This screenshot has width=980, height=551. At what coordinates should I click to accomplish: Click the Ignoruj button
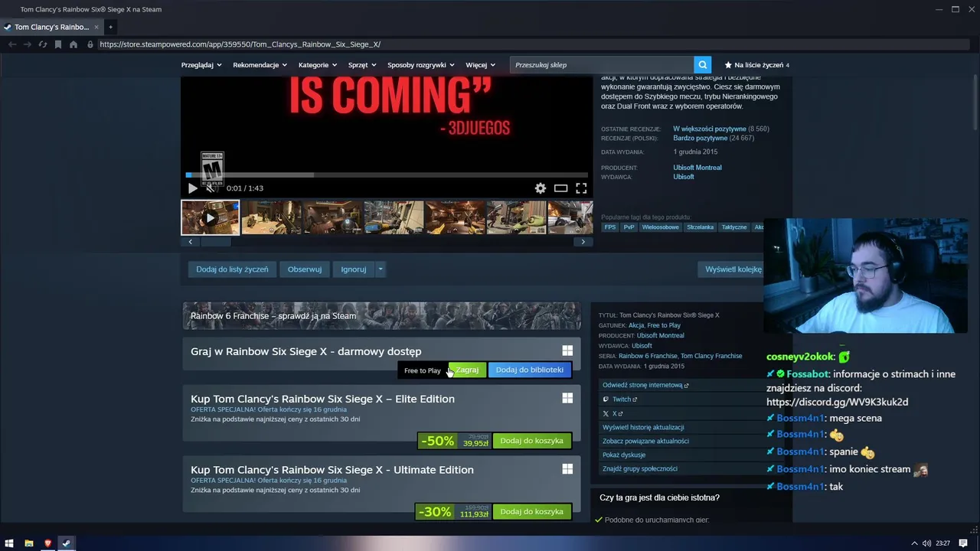tap(354, 269)
